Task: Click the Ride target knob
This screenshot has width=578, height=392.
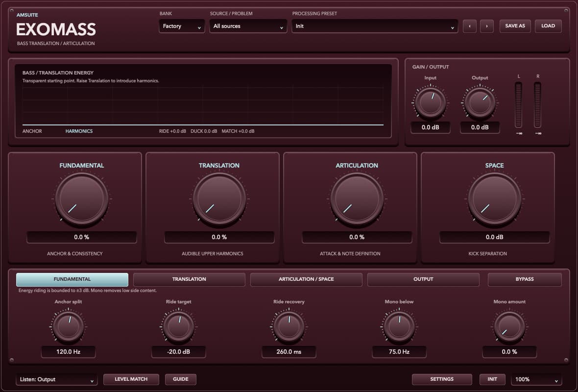Action: pyautogui.click(x=178, y=326)
